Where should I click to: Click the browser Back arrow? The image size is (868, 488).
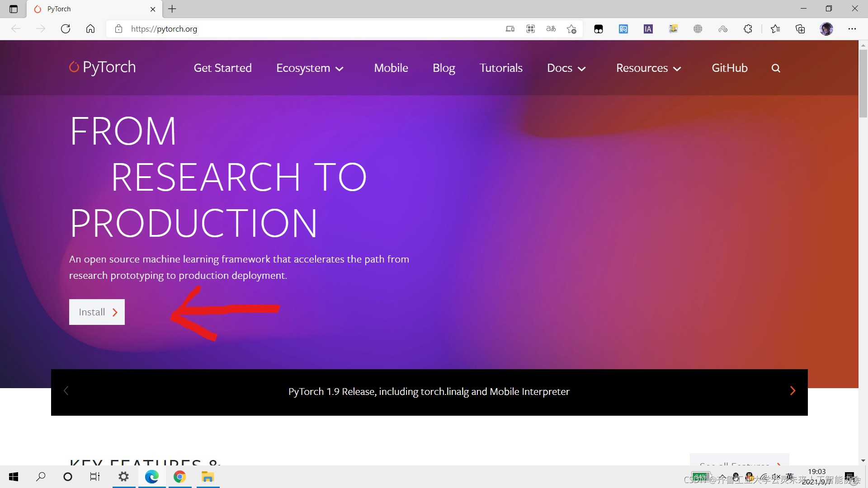point(16,29)
